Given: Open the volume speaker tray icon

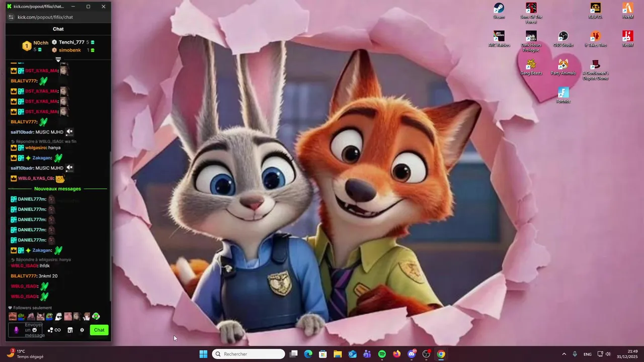Looking at the screenshot, I should tap(608, 354).
